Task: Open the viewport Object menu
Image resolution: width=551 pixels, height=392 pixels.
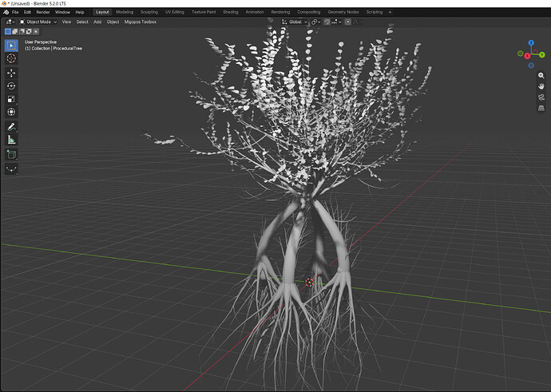Action: click(113, 22)
